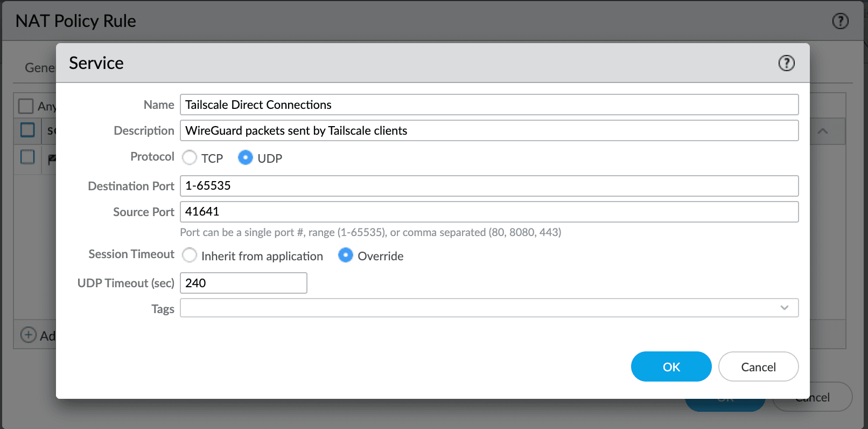Click the Service dialog help icon

pos(786,63)
